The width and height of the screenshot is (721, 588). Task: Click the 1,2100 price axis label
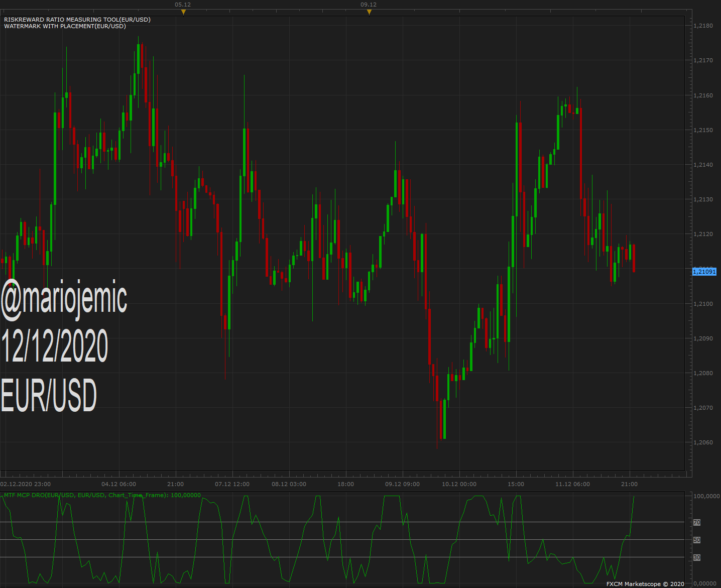pyautogui.click(x=703, y=304)
